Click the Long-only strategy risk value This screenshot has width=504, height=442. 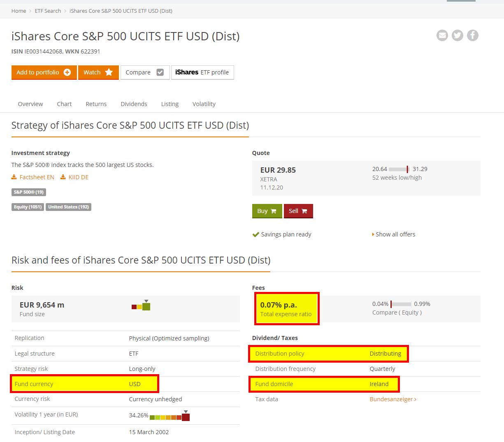(x=142, y=369)
